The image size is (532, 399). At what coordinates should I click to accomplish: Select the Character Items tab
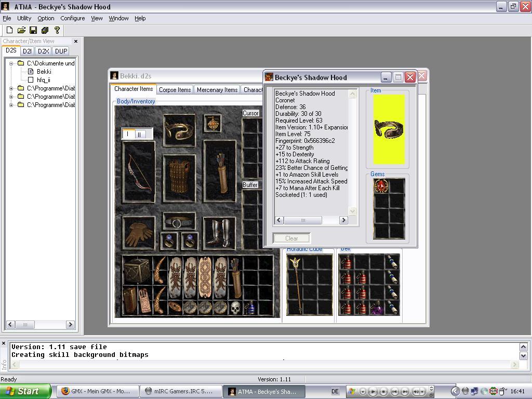134,89
